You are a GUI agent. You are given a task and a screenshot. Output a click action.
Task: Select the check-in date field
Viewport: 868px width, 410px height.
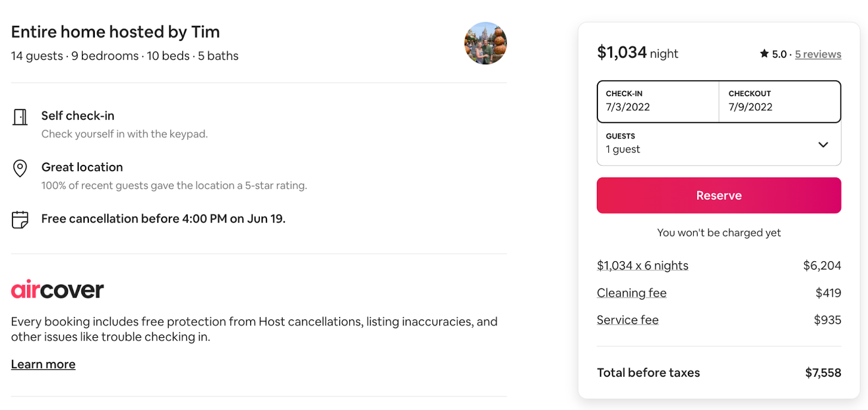(x=658, y=102)
